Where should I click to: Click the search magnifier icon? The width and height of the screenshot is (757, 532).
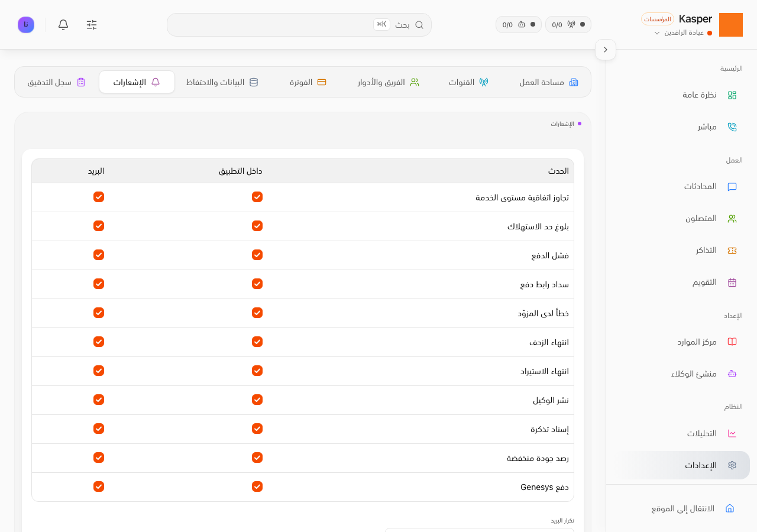pos(419,25)
